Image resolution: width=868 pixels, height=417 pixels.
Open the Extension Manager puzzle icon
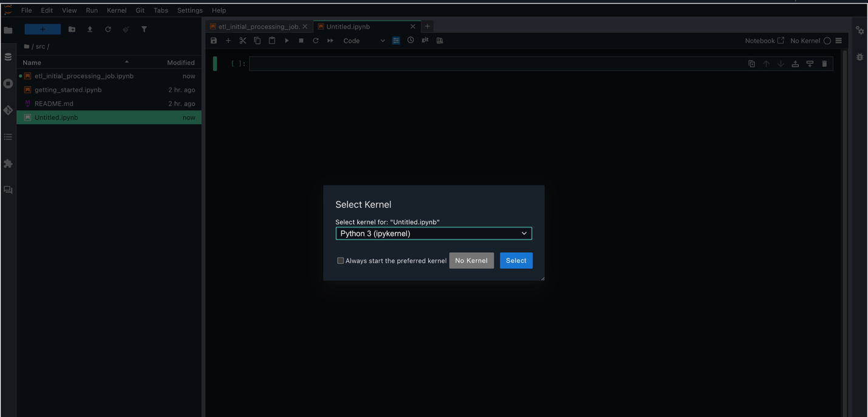(x=8, y=164)
